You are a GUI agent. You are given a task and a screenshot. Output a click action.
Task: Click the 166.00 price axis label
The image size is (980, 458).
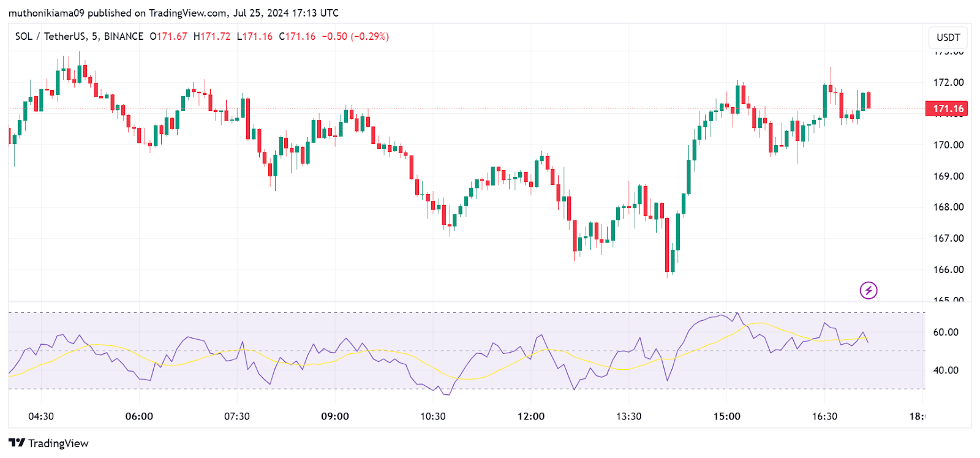(948, 269)
